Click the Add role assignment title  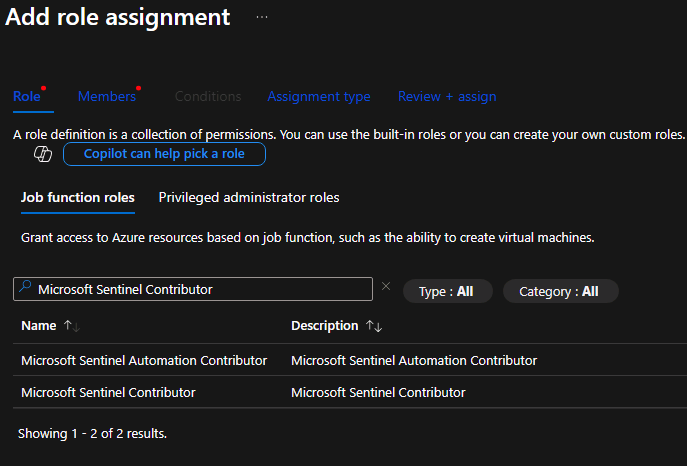117,17
